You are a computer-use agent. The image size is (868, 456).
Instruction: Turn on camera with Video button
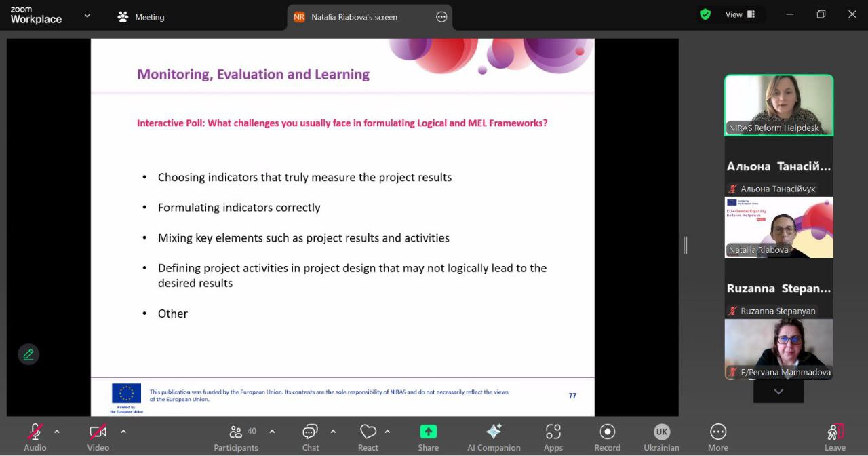[x=98, y=437]
